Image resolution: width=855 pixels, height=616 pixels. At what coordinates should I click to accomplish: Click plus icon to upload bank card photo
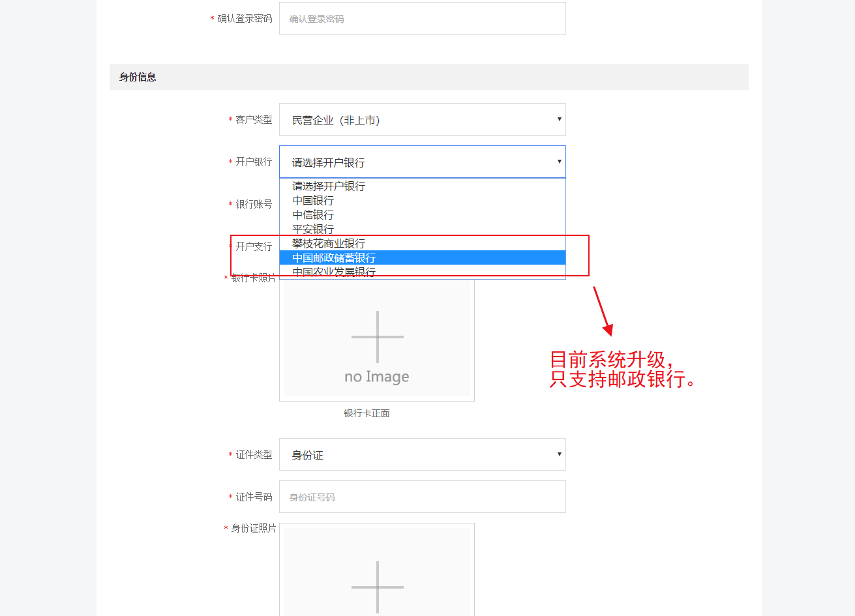tap(377, 336)
